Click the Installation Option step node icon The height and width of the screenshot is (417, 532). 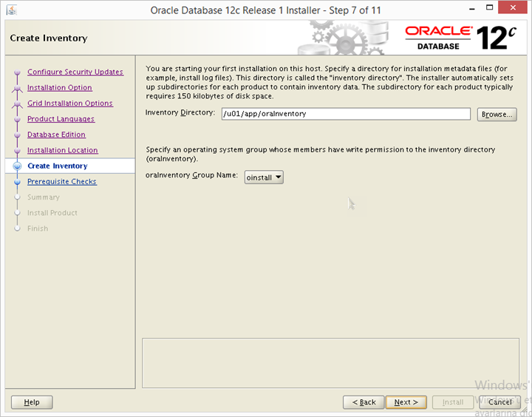17,88
